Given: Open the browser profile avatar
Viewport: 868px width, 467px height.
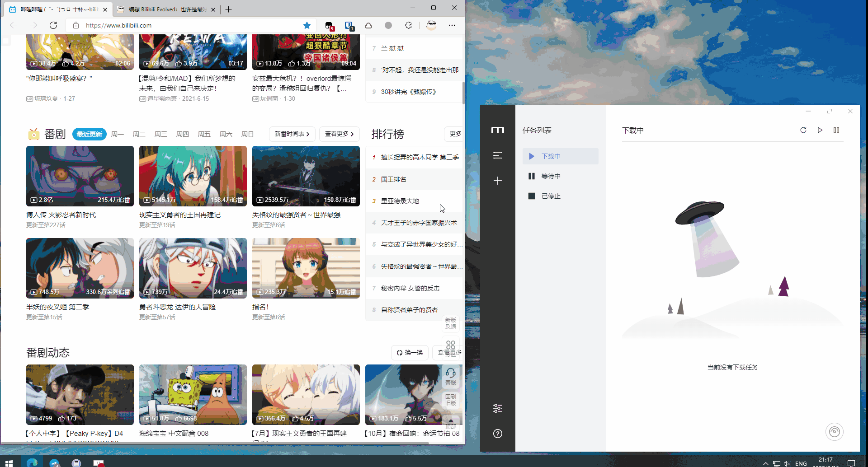Looking at the screenshot, I should click(431, 25).
